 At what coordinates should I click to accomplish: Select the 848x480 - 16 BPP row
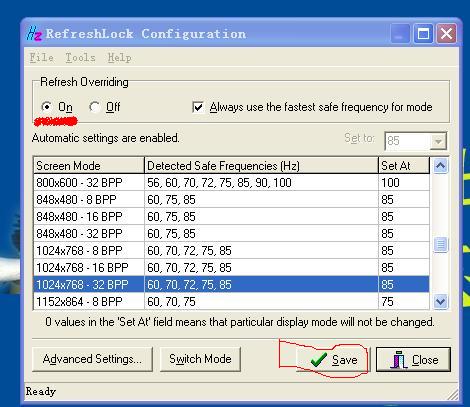coord(231,217)
